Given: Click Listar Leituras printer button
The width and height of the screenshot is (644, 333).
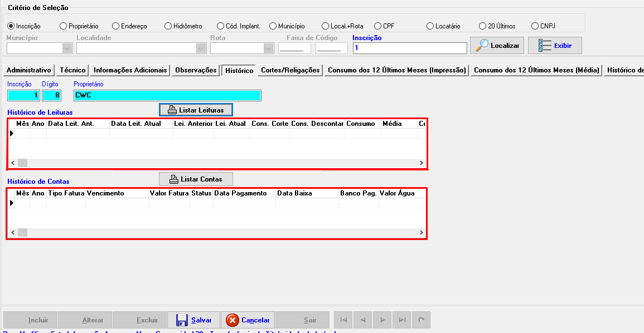Looking at the screenshot, I should pyautogui.click(x=196, y=110).
